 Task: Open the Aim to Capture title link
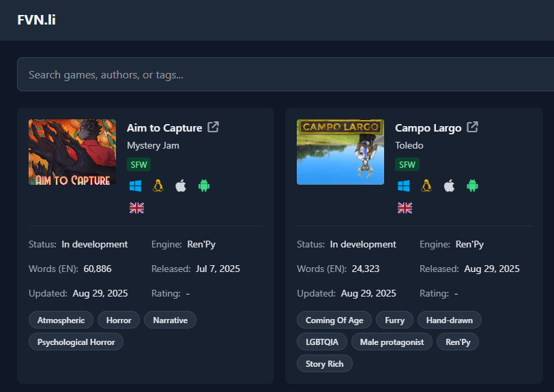164,127
